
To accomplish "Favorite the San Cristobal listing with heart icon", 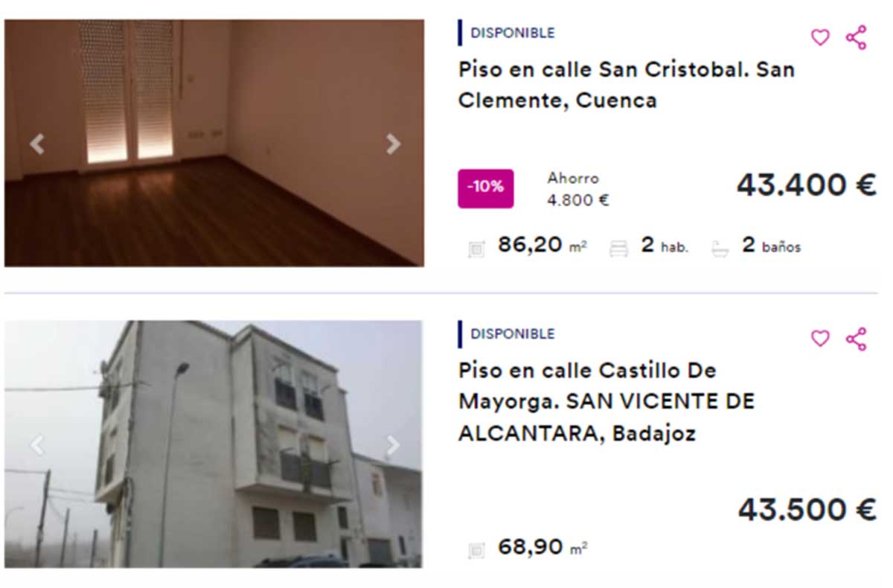I will click(x=819, y=38).
